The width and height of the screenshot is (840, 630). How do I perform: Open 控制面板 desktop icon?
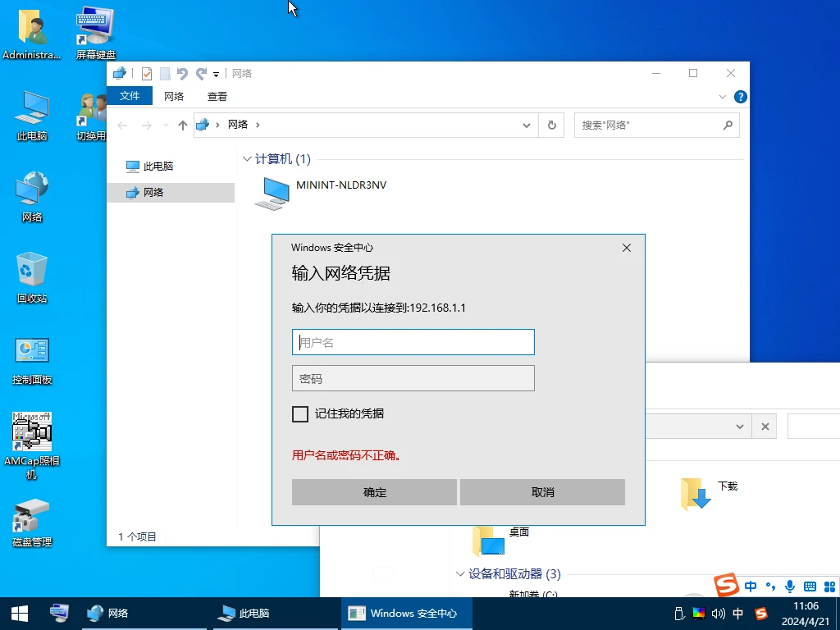tap(32, 361)
